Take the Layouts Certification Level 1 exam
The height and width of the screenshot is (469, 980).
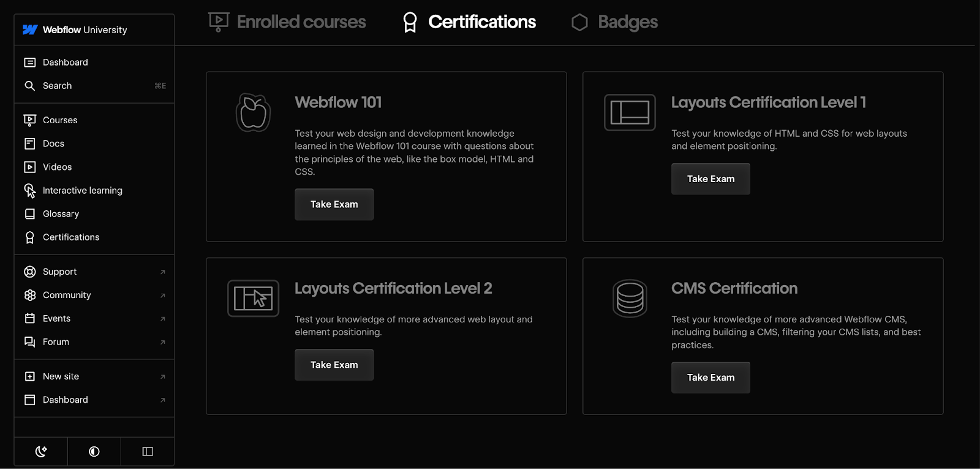tap(710, 179)
